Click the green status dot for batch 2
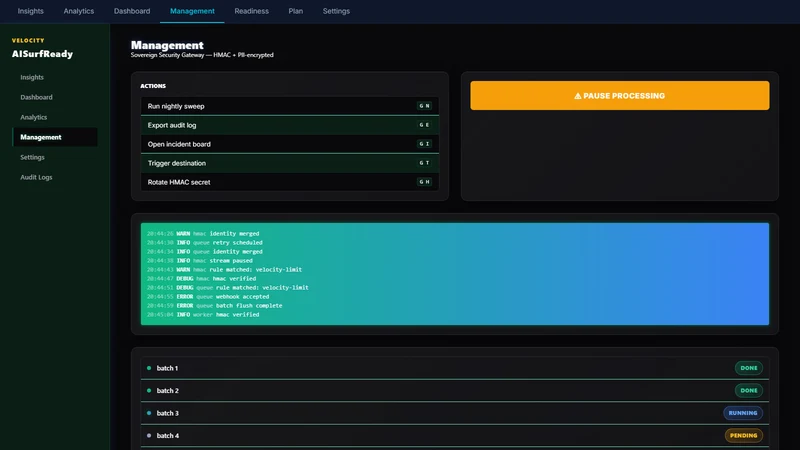Image resolution: width=800 pixels, height=450 pixels. [149, 390]
